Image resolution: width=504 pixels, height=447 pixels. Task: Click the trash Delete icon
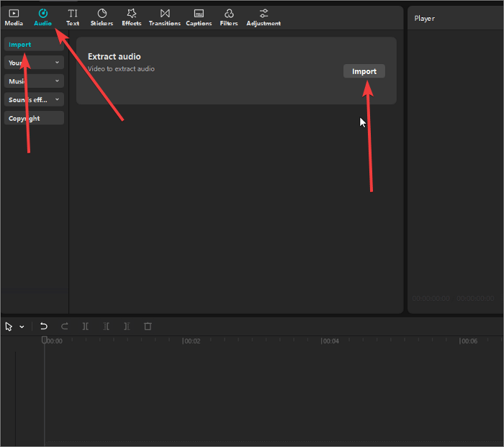pyautogui.click(x=148, y=326)
